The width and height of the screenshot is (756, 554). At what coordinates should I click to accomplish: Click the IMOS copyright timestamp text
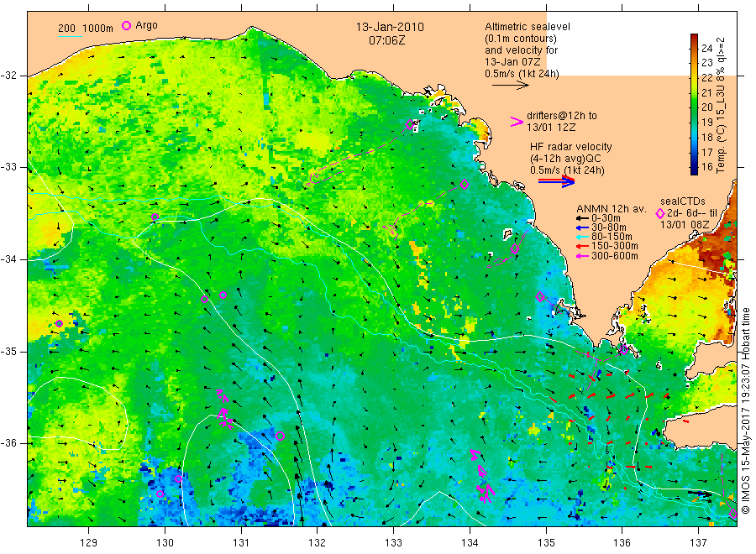(745, 410)
